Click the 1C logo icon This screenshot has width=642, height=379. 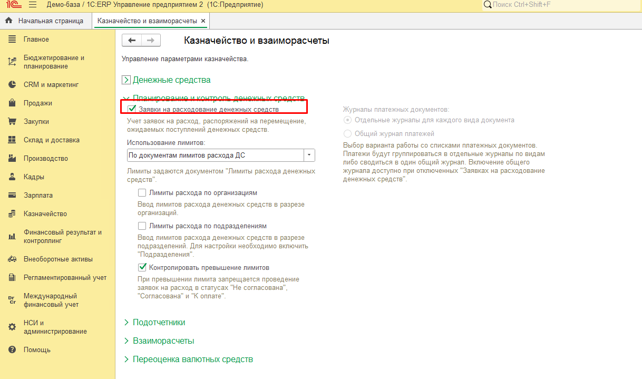click(14, 4)
